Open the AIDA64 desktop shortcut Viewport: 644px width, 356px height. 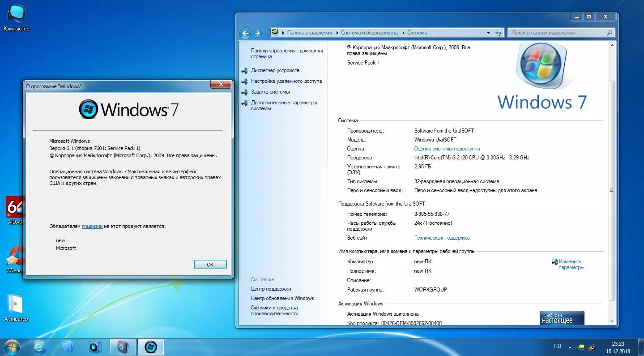14,210
